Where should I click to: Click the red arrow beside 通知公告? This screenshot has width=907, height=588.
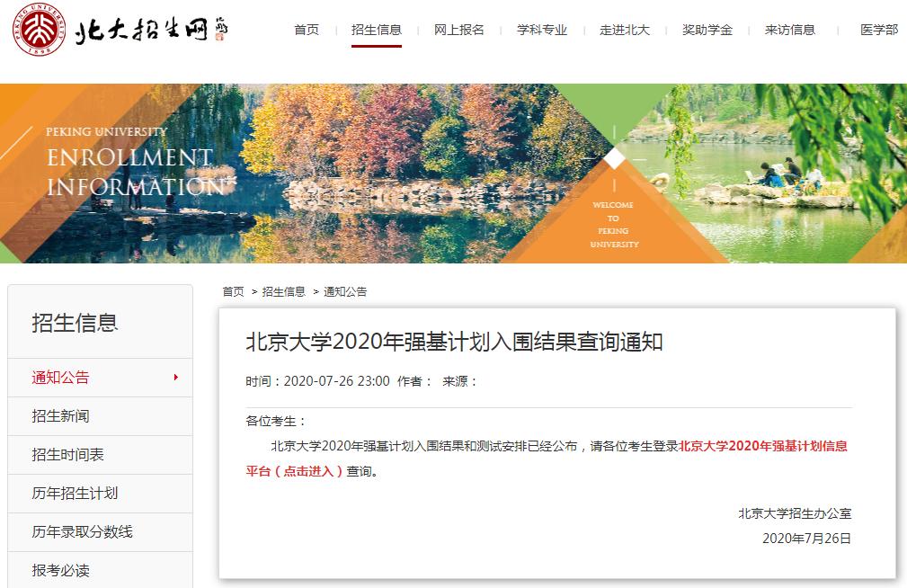(x=176, y=378)
